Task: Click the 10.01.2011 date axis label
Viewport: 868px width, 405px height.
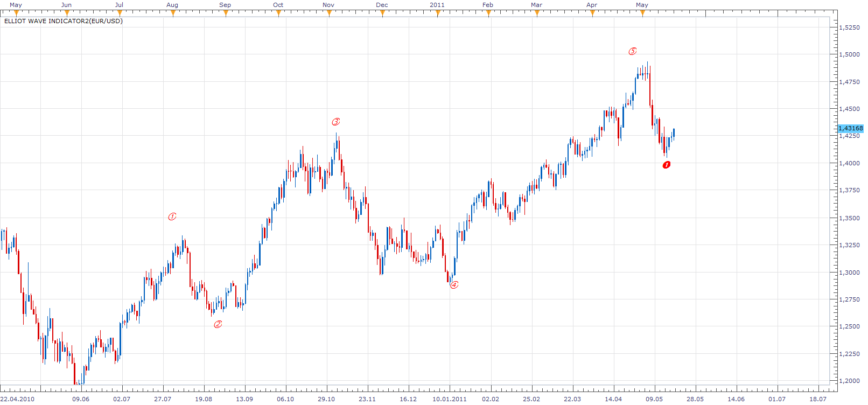Action: pyautogui.click(x=450, y=399)
